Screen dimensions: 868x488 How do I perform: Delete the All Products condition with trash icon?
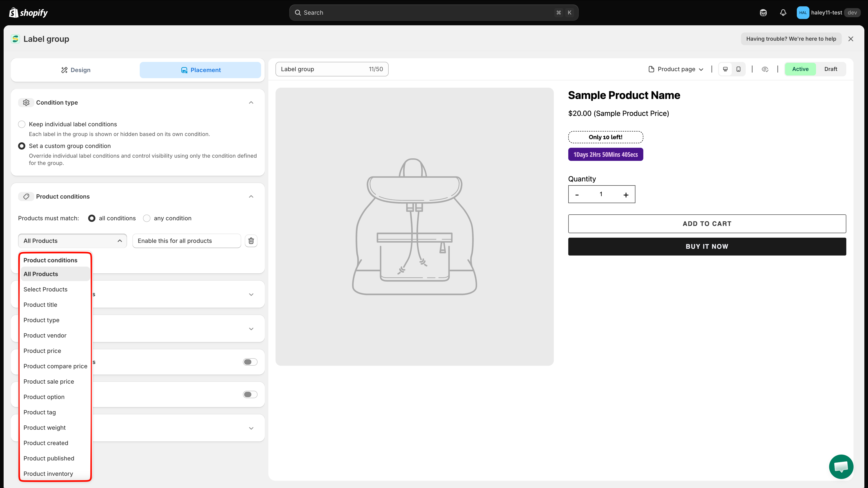pyautogui.click(x=251, y=241)
